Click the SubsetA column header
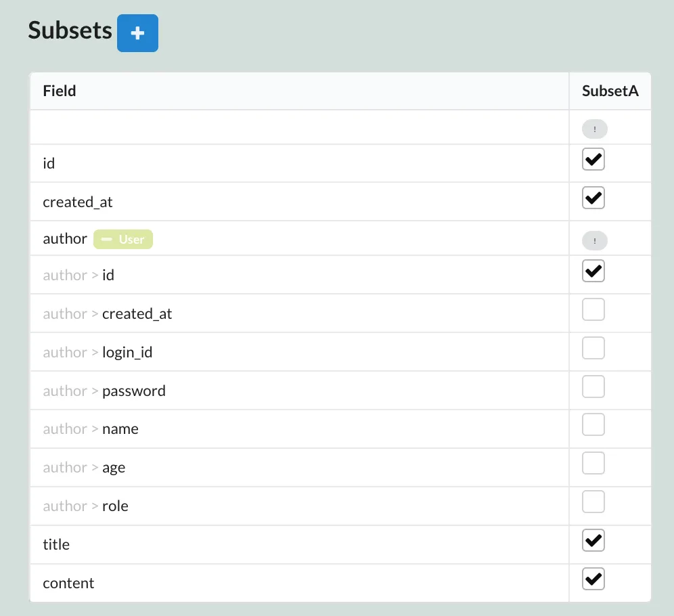 [x=610, y=91]
